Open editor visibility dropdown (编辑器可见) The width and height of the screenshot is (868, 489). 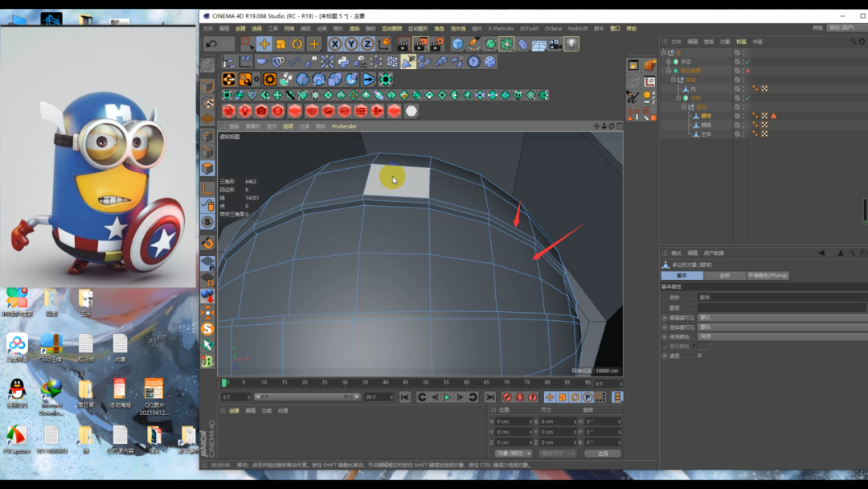pos(782,318)
